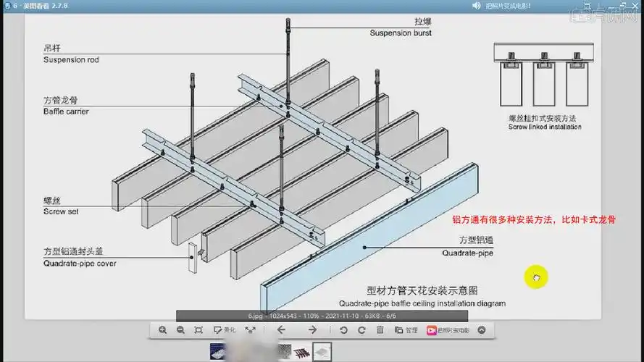
Task: Click the 吊杆 Chinese label
Action: coord(52,49)
